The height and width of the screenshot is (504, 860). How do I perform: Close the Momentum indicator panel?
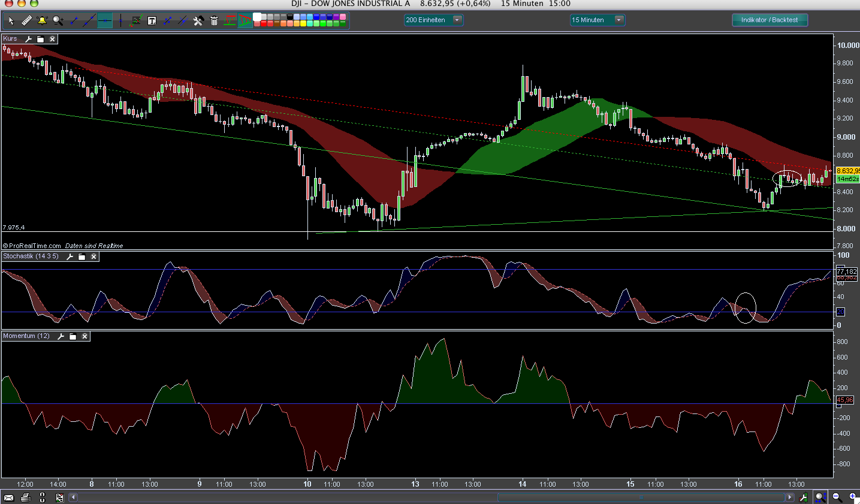pyautogui.click(x=85, y=336)
